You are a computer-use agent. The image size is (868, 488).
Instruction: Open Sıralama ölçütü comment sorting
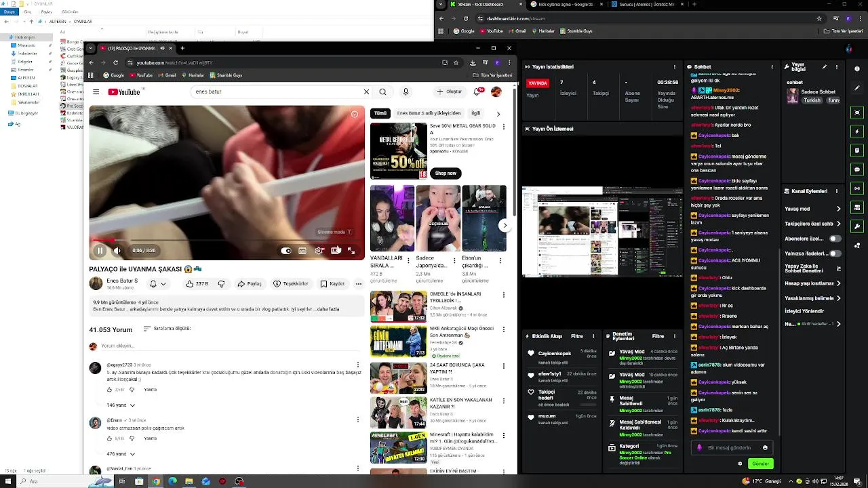click(167, 329)
